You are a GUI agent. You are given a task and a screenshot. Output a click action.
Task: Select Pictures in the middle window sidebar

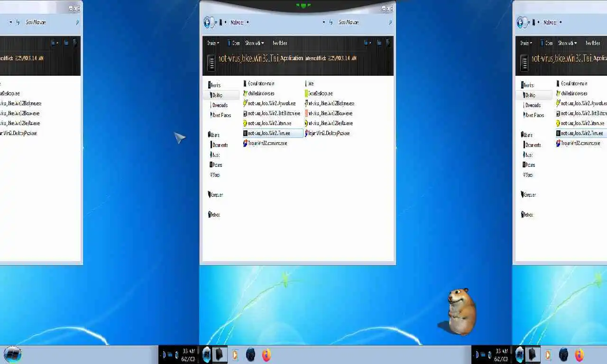(216, 165)
